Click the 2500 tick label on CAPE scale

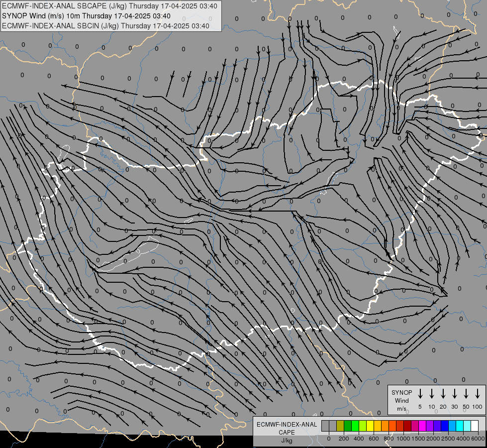448,439
